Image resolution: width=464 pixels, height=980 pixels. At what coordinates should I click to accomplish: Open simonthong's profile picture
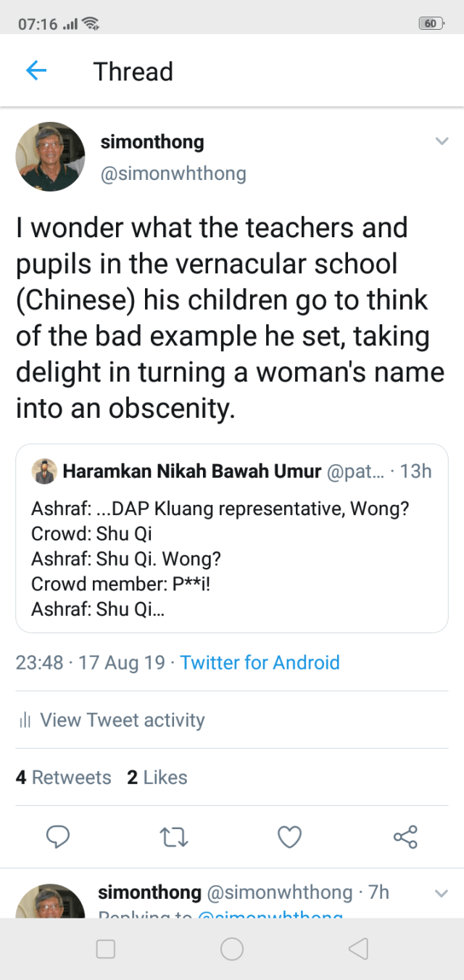tap(51, 157)
